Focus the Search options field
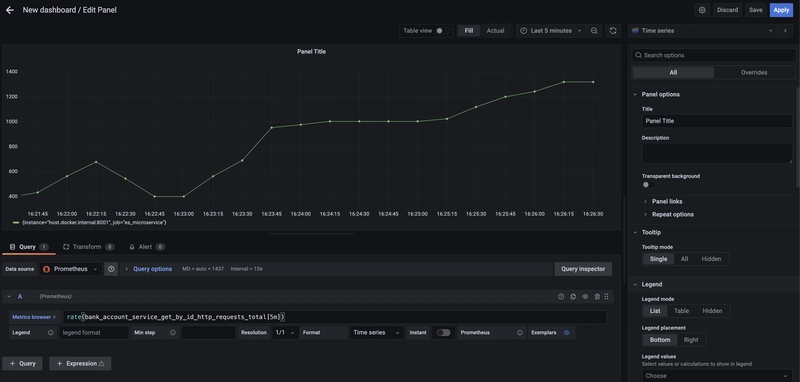 click(713, 55)
